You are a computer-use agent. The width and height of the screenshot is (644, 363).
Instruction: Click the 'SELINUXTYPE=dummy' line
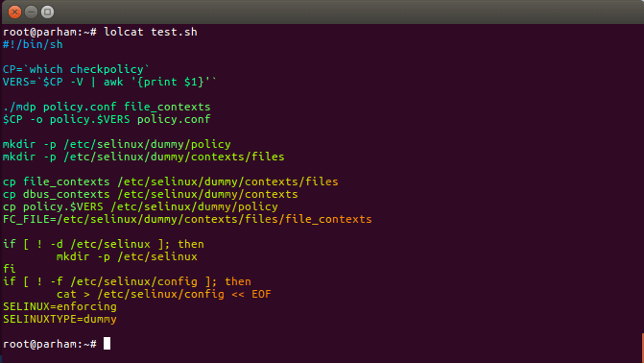(60, 319)
